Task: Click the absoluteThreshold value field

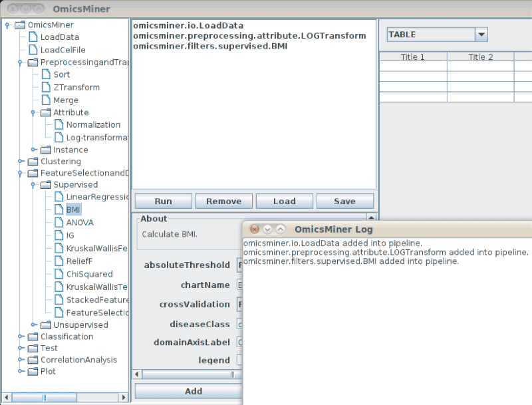Action: pos(239,265)
